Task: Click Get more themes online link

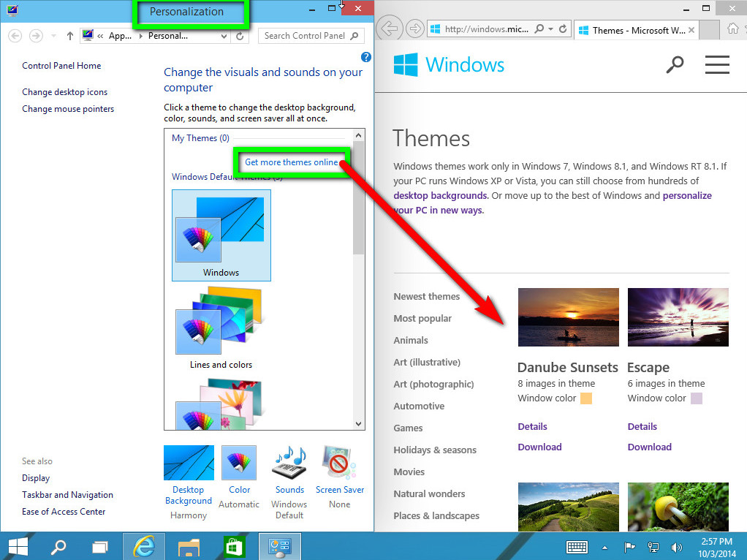Action: [292, 162]
